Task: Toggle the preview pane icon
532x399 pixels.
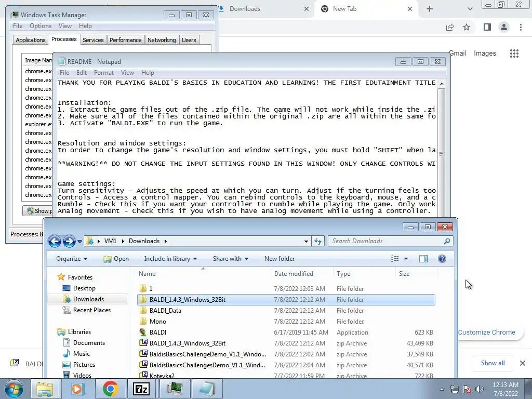Action: pos(423,259)
